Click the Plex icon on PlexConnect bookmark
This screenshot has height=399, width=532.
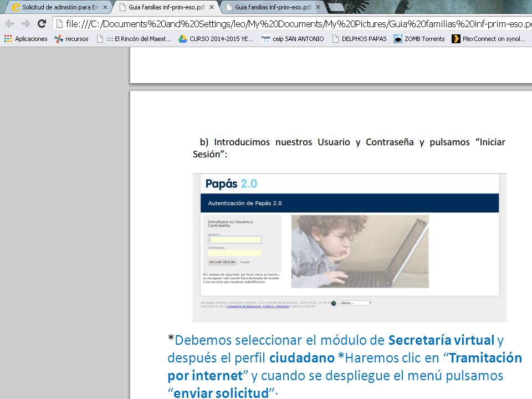point(456,39)
